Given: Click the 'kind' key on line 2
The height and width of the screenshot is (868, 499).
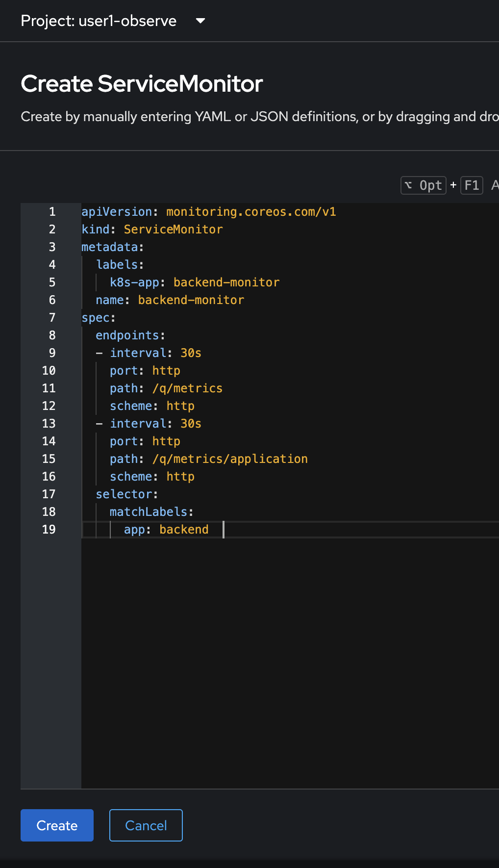Looking at the screenshot, I should pos(96,230).
